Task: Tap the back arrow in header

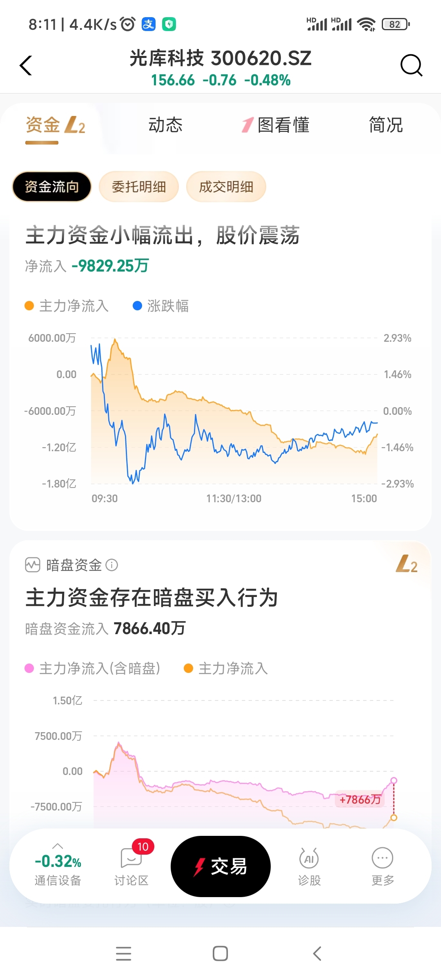Action: click(x=26, y=65)
